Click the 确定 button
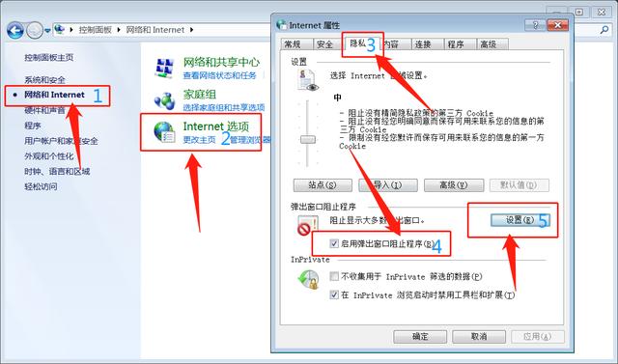 tap(420, 337)
